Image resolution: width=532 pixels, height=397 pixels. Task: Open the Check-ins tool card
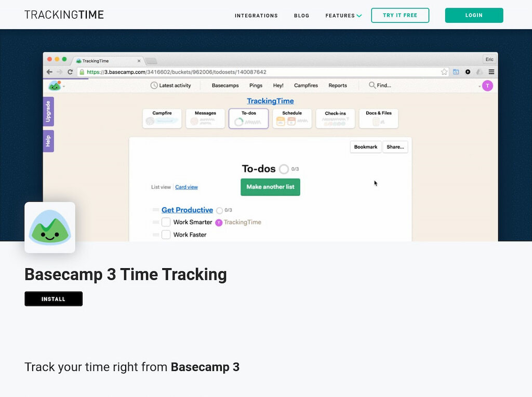335,118
